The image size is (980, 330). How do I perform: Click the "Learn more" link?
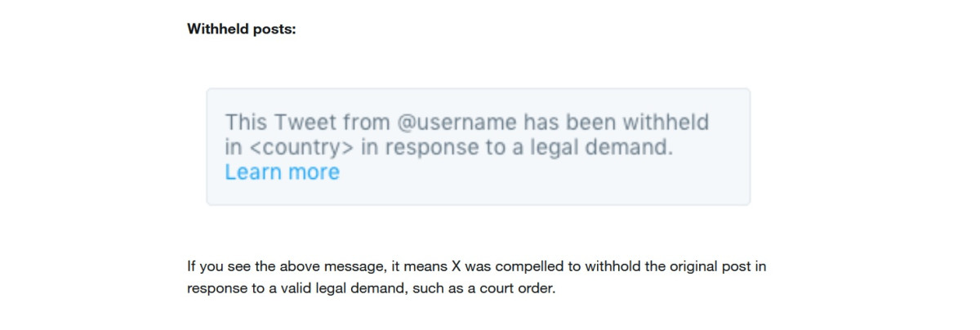pos(282,172)
